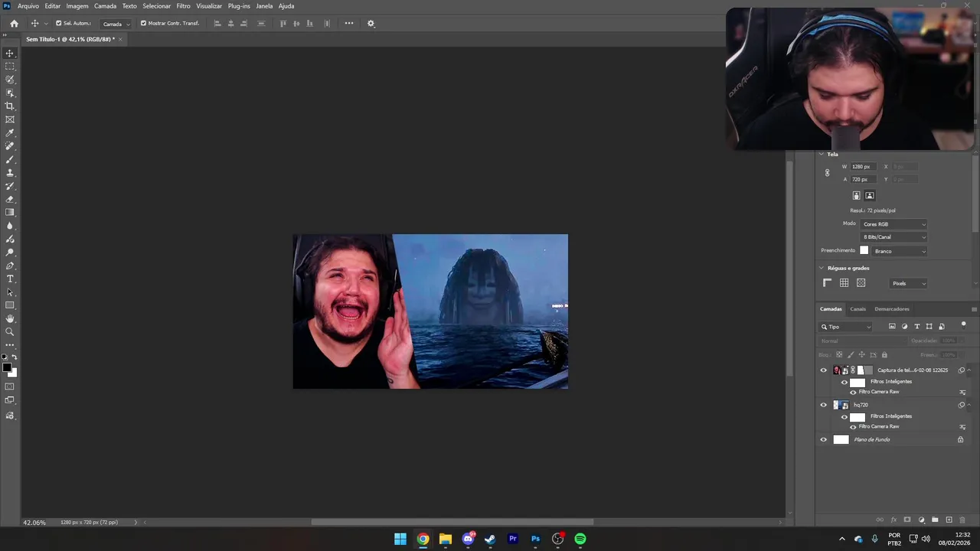Go to the Photoshop Home screen
This screenshot has height=551, width=980.
pos(14,24)
